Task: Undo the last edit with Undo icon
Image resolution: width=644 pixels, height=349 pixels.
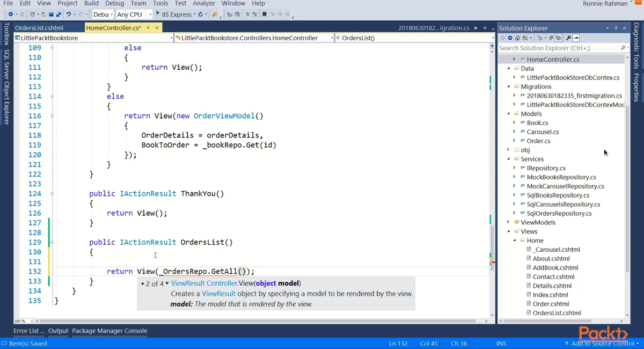Action: point(69,14)
